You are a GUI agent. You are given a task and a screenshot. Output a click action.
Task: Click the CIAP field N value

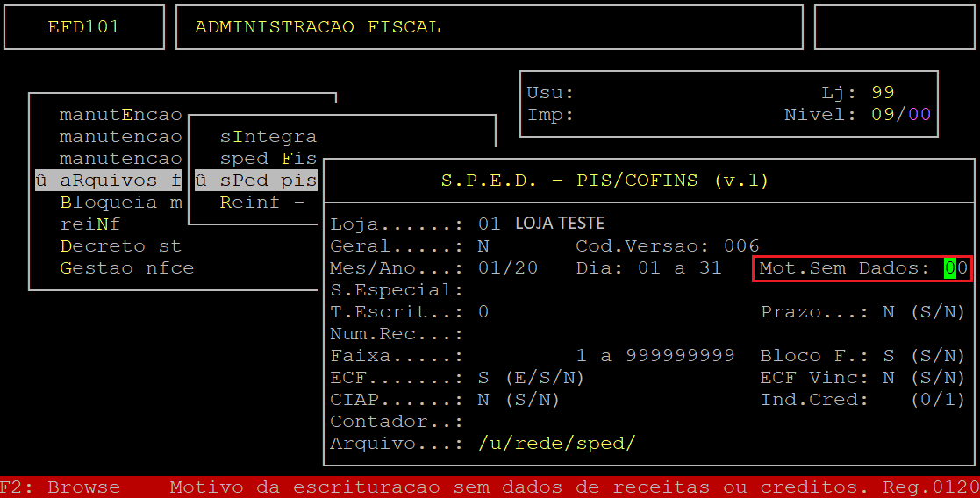tap(483, 400)
